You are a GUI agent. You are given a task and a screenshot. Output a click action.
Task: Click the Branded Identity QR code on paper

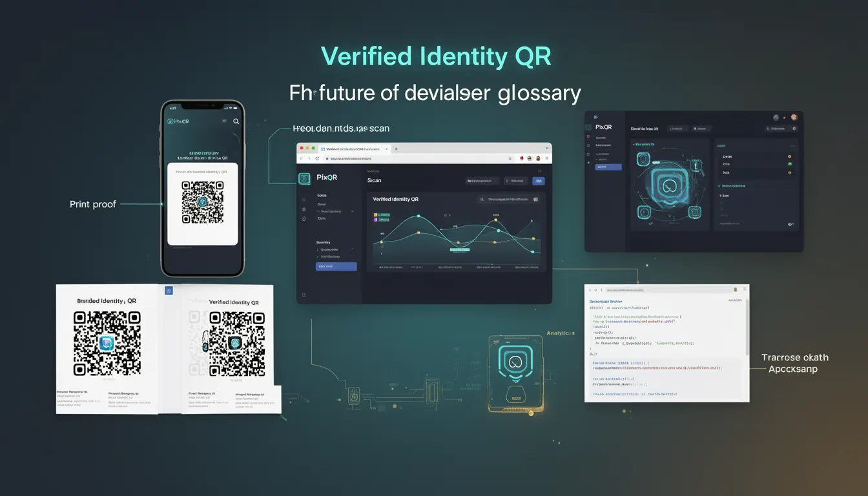pyautogui.click(x=107, y=343)
